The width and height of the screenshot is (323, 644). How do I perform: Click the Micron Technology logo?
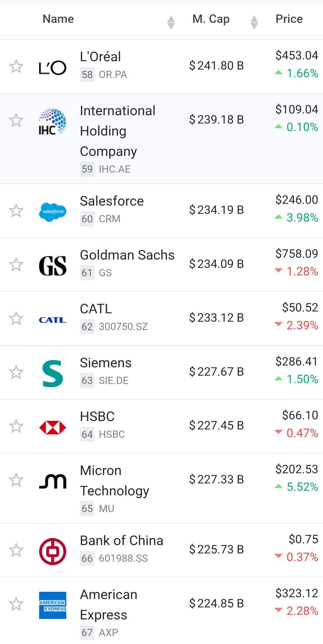[53, 481]
